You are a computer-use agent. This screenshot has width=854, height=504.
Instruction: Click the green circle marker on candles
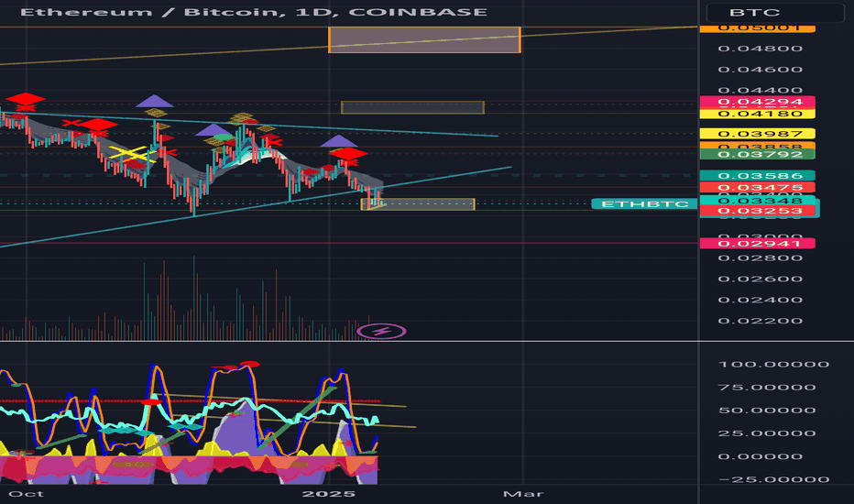point(223,137)
